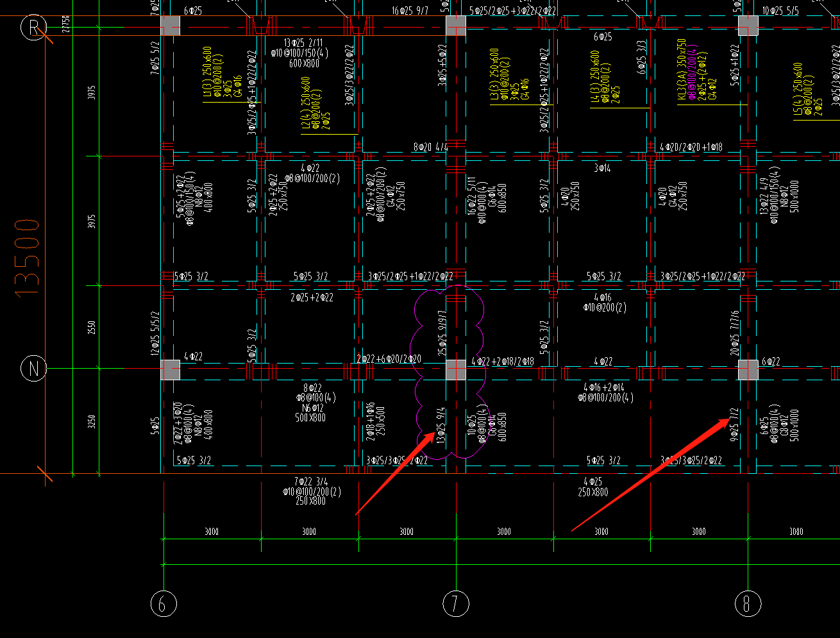Viewport: 840px width, 638px height.
Task: Pick the grid bubble numbered 7
Action: (456, 603)
